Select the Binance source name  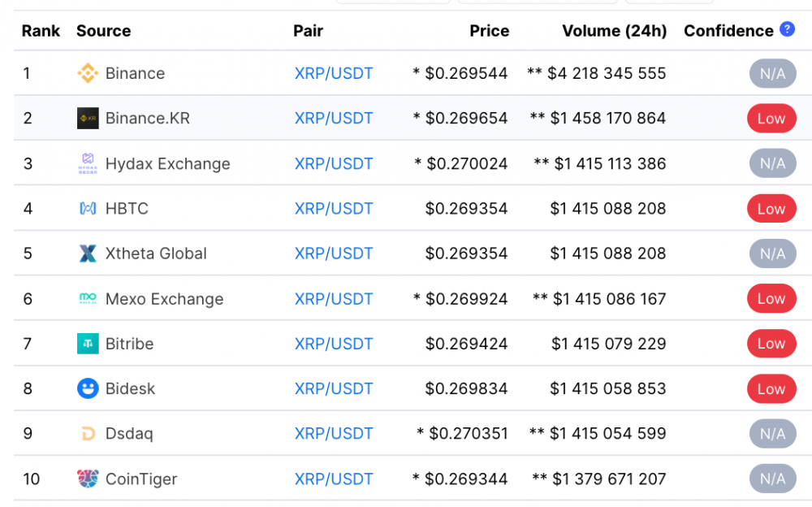[135, 73]
